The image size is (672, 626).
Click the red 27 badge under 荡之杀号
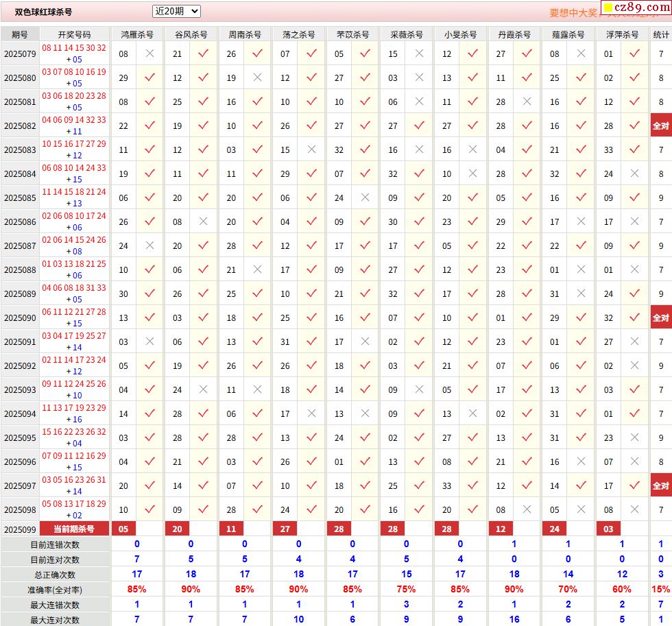point(285,529)
